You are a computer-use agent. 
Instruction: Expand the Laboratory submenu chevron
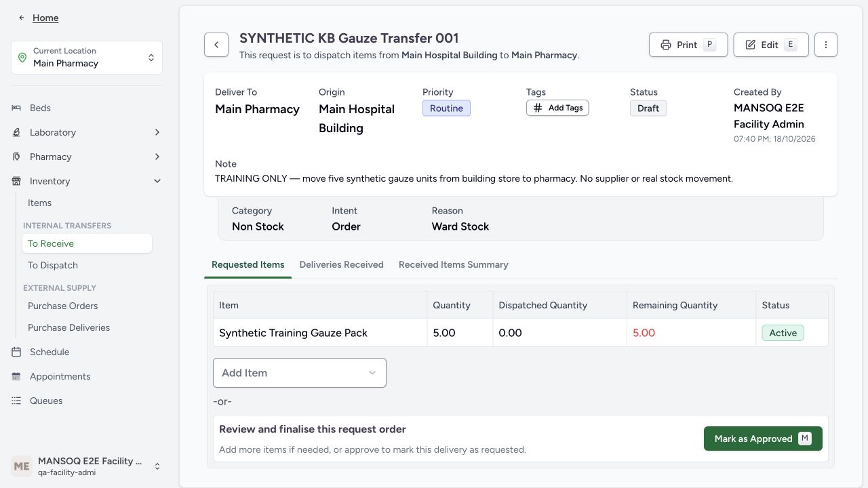tap(157, 132)
